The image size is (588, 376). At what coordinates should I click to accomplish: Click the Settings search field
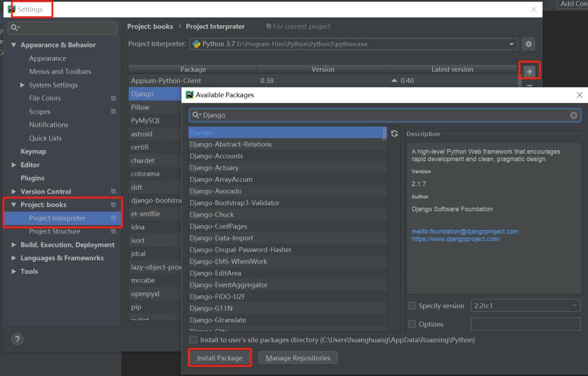coord(62,28)
